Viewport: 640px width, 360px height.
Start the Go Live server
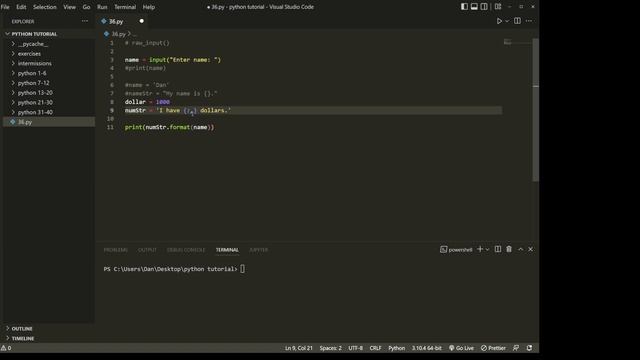[461, 348]
